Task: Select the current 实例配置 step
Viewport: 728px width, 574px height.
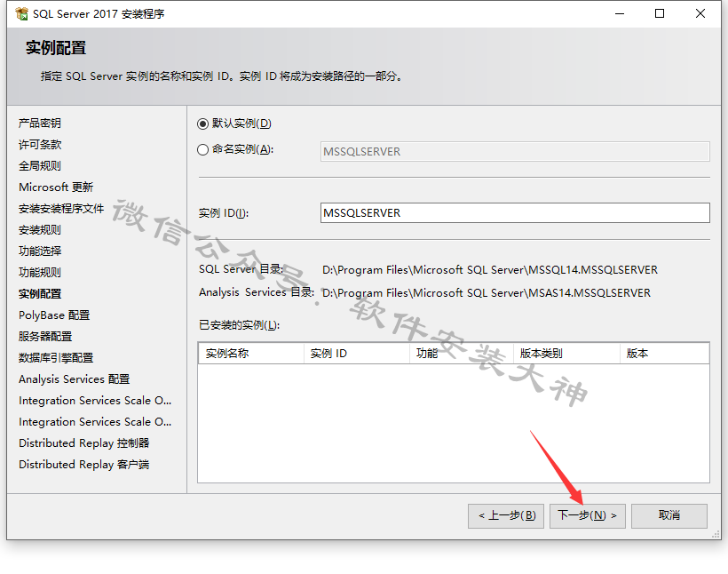Action: click(40, 294)
